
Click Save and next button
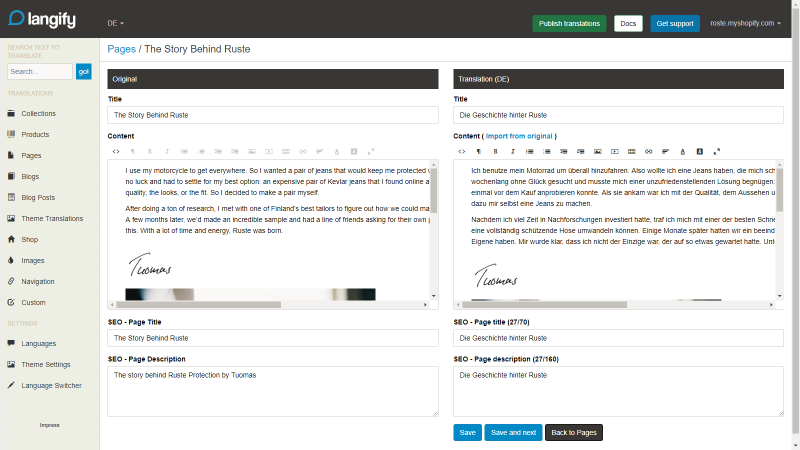[x=513, y=433]
